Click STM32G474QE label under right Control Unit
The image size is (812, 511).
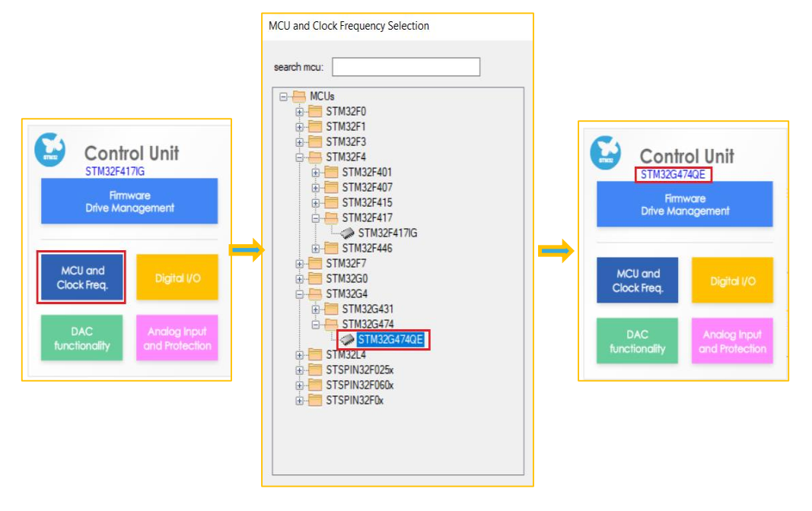(673, 174)
